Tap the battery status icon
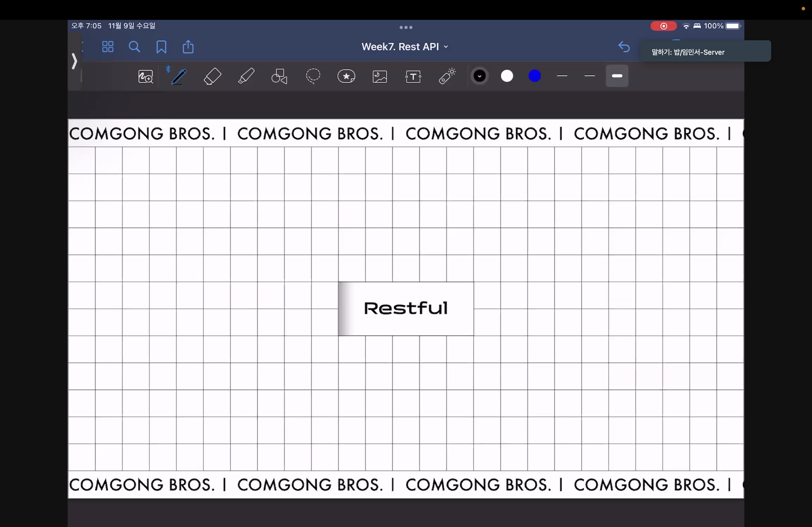The height and width of the screenshot is (527, 812). [733, 26]
